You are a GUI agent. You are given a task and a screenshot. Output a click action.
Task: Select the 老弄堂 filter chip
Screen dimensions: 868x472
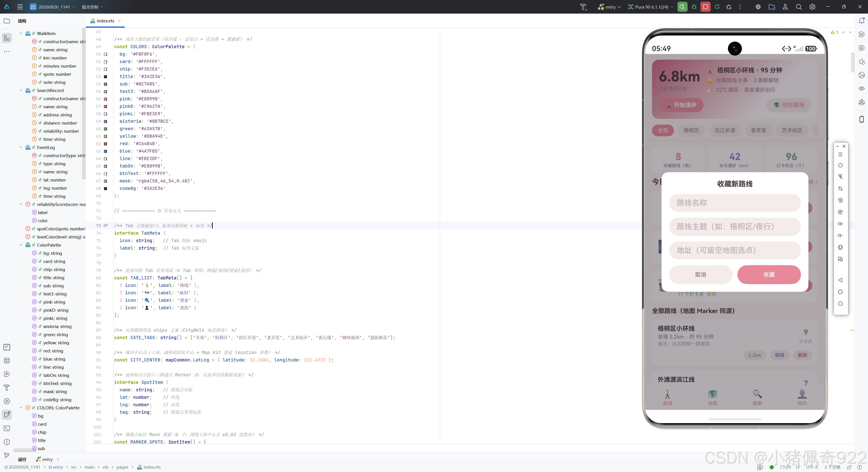tap(759, 130)
